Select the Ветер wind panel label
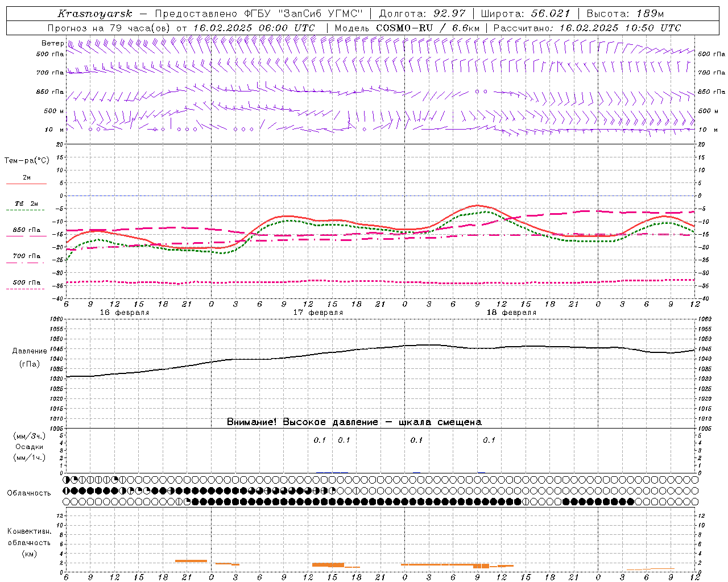The width and height of the screenshot is (728, 582). [x=52, y=43]
